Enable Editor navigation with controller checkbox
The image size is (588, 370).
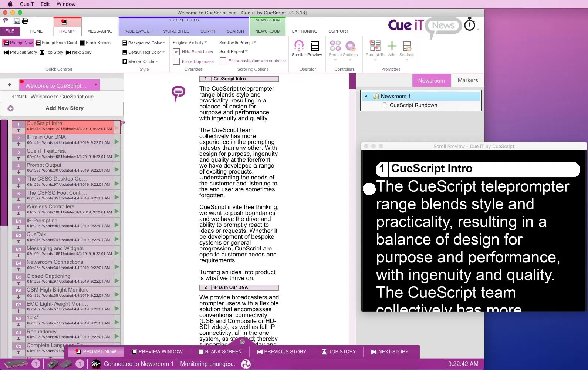pyautogui.click(x=223, y=61)
